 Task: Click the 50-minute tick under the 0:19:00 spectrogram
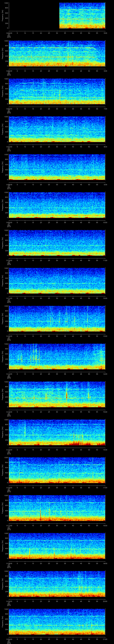89,601
